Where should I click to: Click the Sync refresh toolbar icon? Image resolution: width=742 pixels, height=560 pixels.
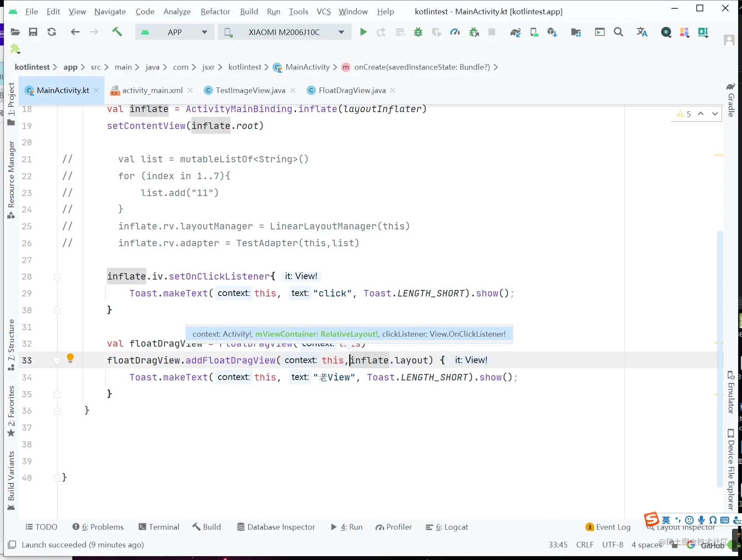point(51,32)
